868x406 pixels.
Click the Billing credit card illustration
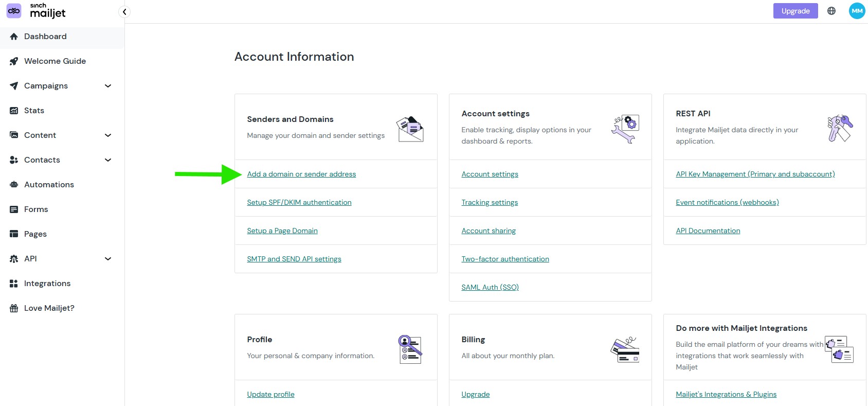(625, 350)
